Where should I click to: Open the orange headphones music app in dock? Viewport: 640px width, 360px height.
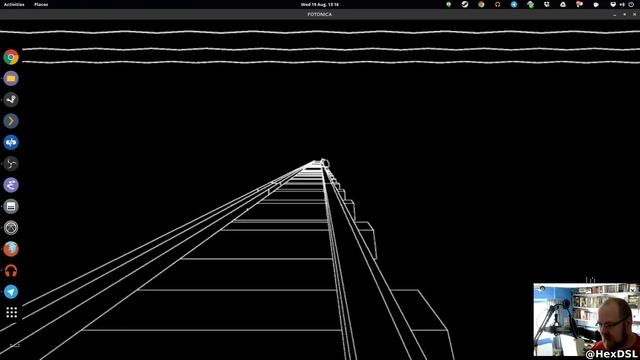click(11, 270)
